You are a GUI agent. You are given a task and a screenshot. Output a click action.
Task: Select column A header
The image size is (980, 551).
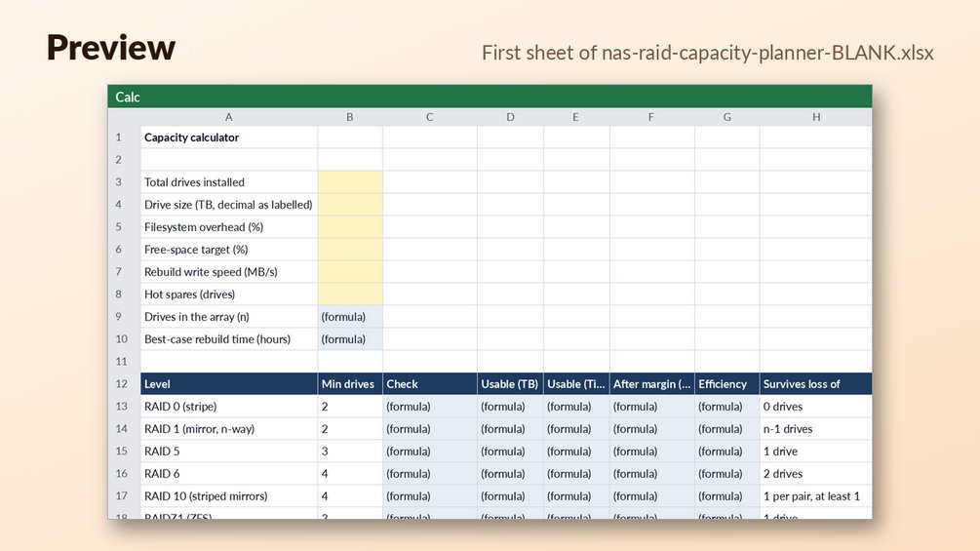[229, 117]
